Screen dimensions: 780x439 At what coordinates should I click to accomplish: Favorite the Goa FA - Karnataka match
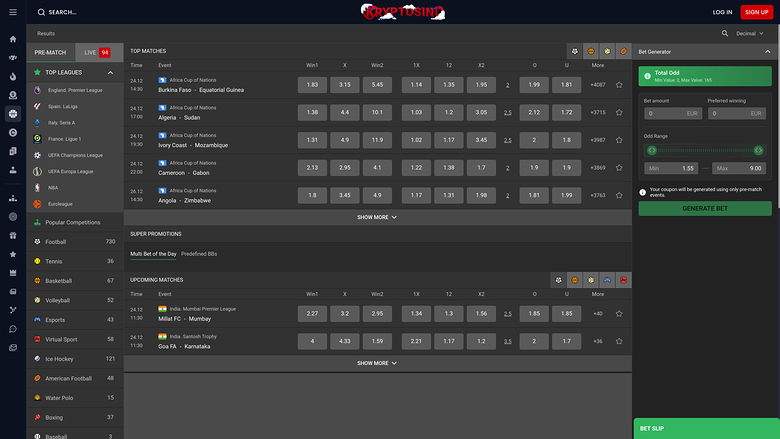point(619,342)
